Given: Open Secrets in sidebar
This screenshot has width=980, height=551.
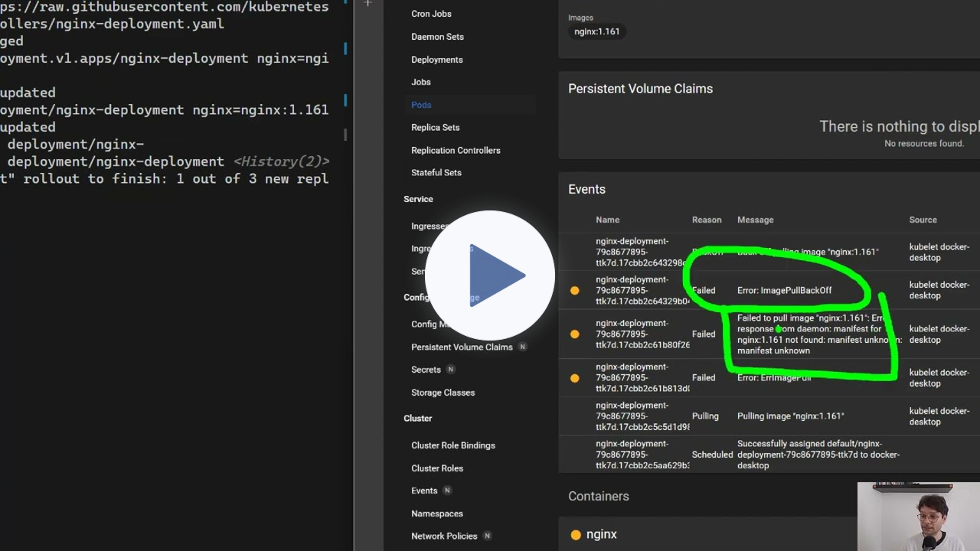Looking at the screenshot, I should (x=426, y=370).
